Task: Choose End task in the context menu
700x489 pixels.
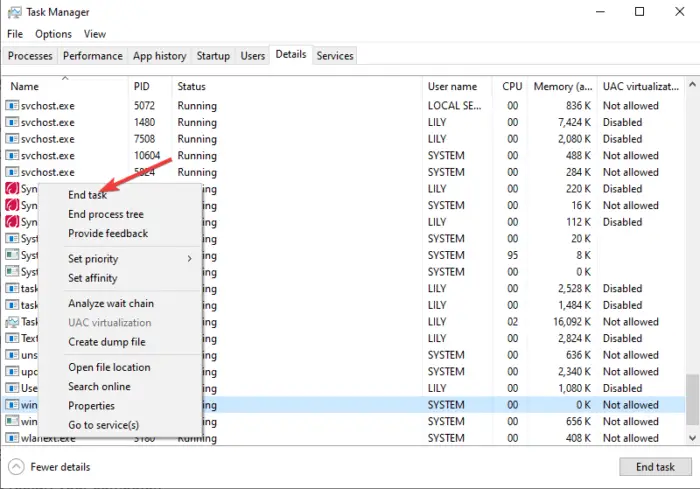Action: [x=88, y=195]
